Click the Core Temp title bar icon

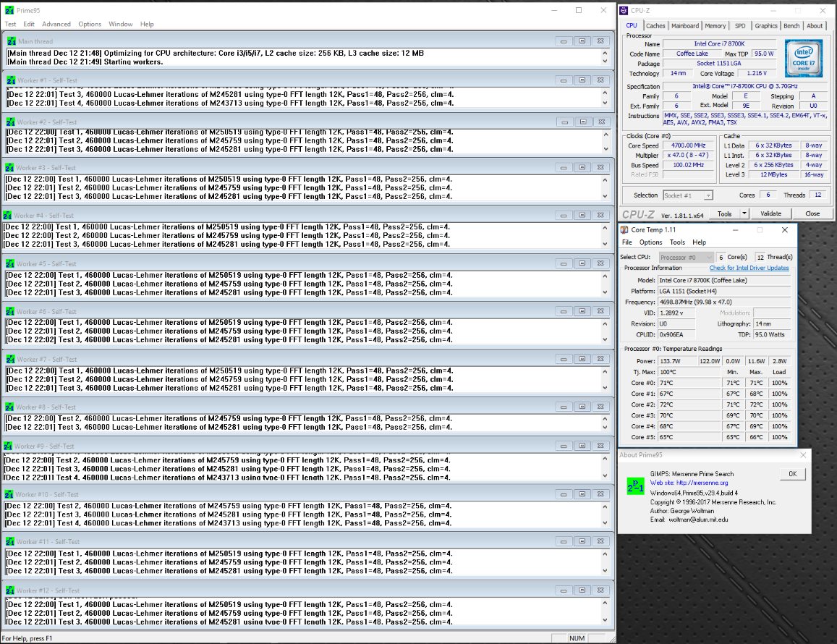624,229
